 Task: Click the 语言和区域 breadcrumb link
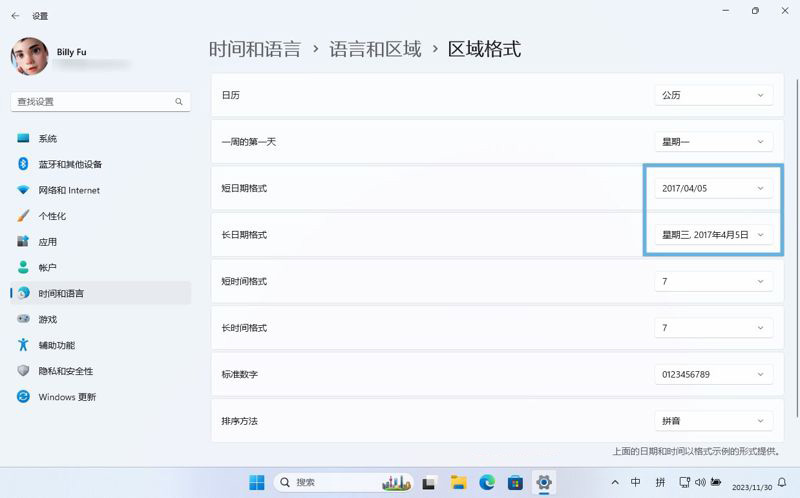[375, 49]
